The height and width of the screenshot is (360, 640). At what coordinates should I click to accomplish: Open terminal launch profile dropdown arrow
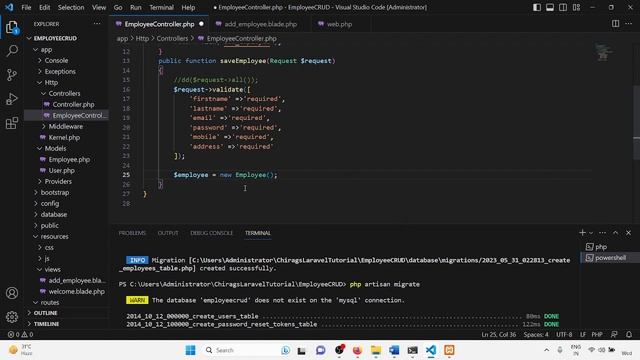click(591, 233)
